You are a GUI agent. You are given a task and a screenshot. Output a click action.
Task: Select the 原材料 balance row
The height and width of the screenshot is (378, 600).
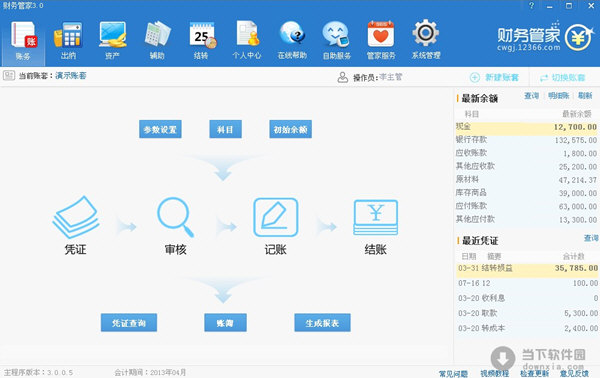pos(526,179)
